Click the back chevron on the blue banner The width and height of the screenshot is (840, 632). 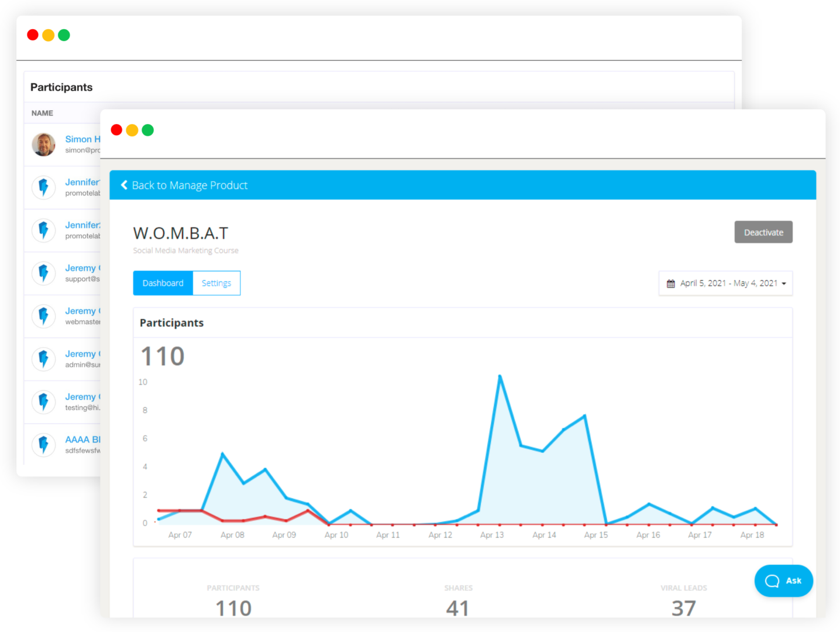123,184
